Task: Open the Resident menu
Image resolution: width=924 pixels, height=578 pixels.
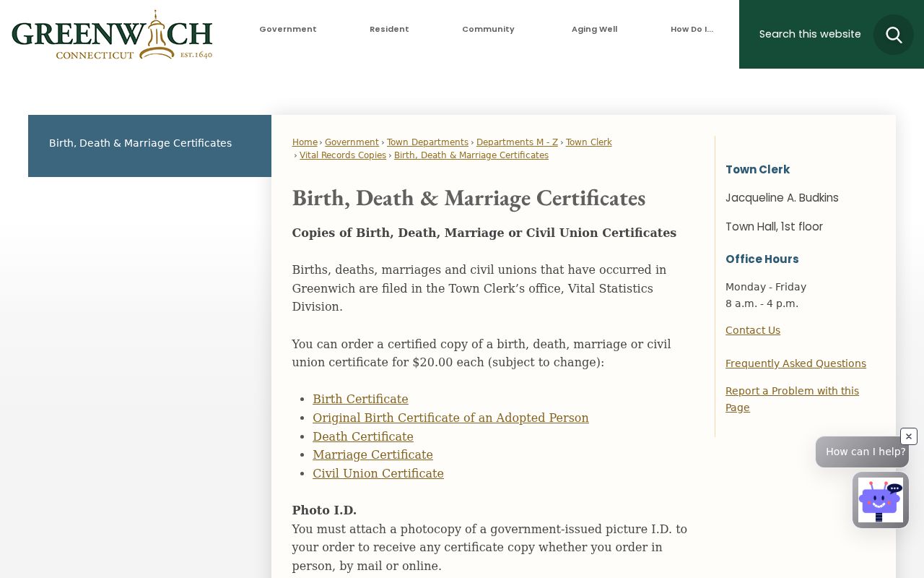Action: (389, 30)
